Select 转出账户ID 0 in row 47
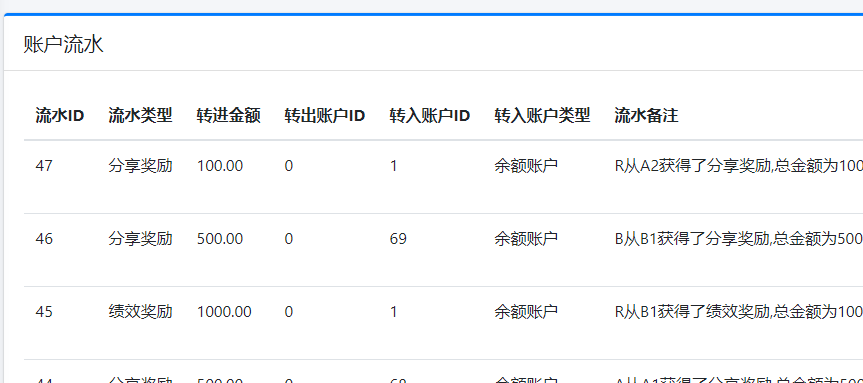The image size is (863, 383). tap(289, 166)
